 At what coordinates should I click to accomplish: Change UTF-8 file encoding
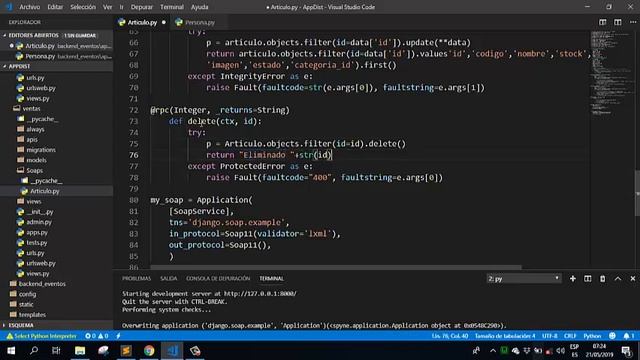coord(549,336)
